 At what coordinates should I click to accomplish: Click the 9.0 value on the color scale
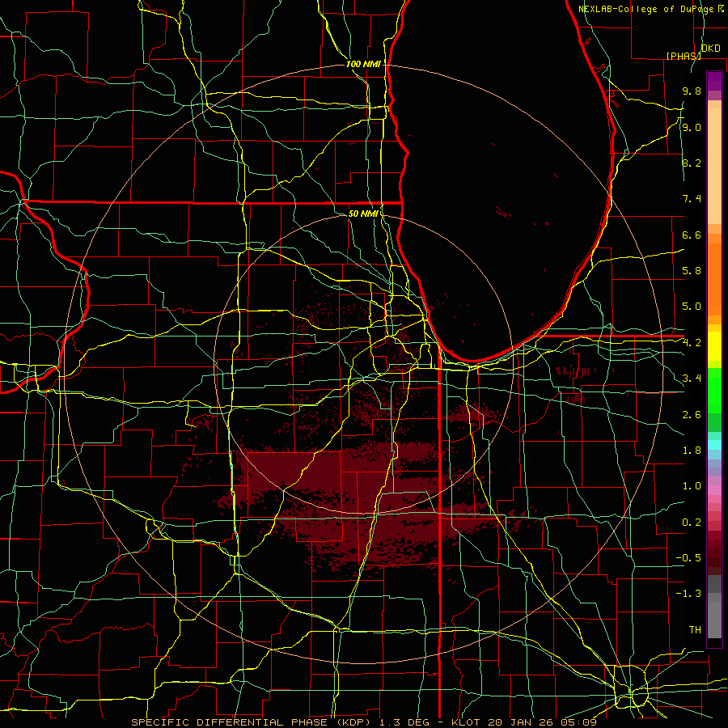click(x=692, y=127)
